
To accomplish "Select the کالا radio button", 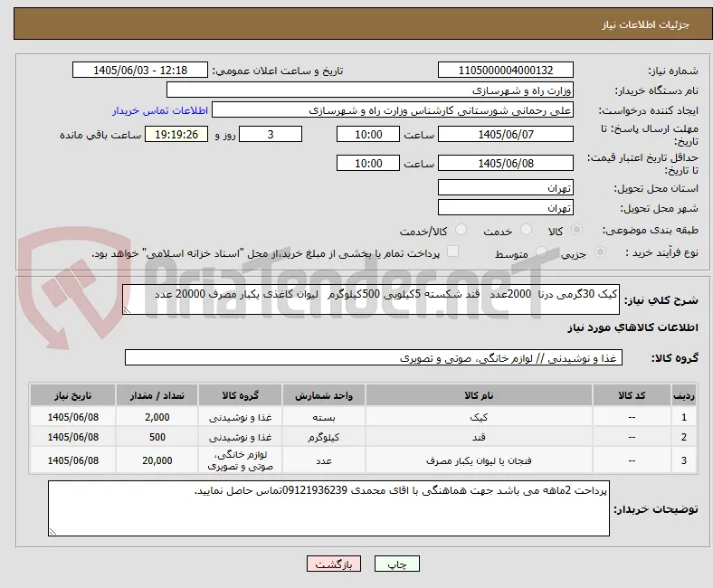I will pos(576,230).
